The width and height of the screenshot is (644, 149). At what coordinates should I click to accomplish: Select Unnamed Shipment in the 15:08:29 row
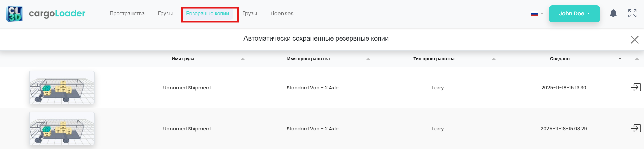point(187,129)
